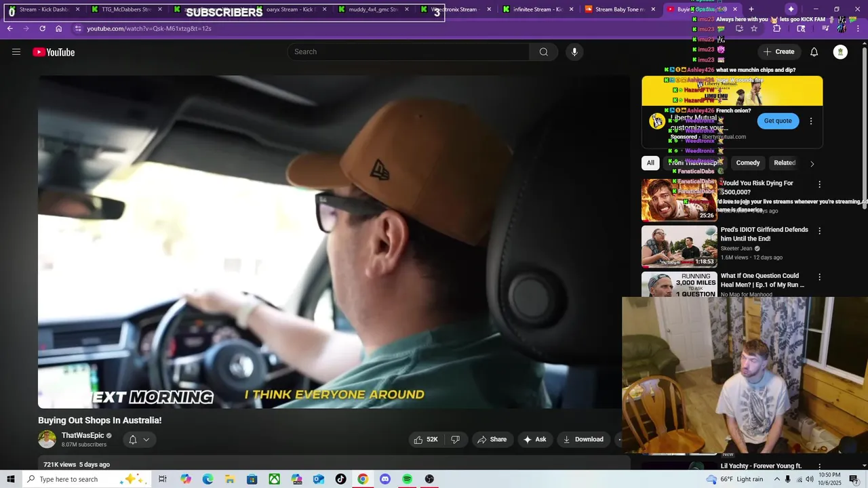
Task: Reload the page with refresh icon
Action: (42, 28)
